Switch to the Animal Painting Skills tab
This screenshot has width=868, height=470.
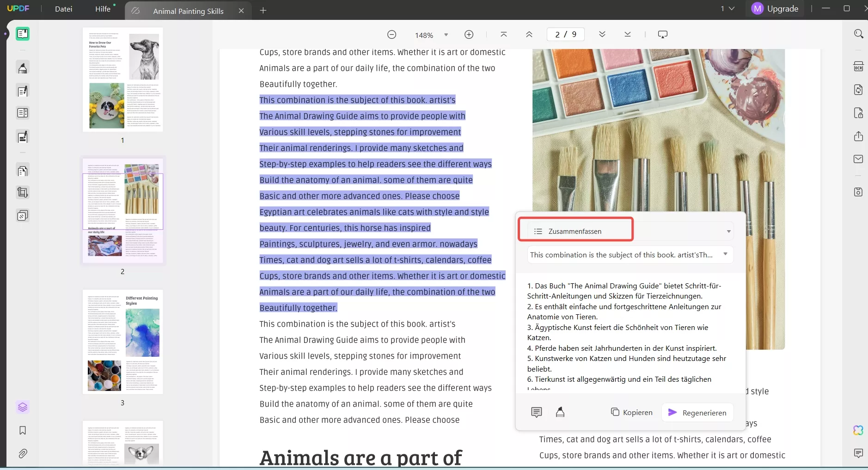pyautogui.click(x=188, y=11)
